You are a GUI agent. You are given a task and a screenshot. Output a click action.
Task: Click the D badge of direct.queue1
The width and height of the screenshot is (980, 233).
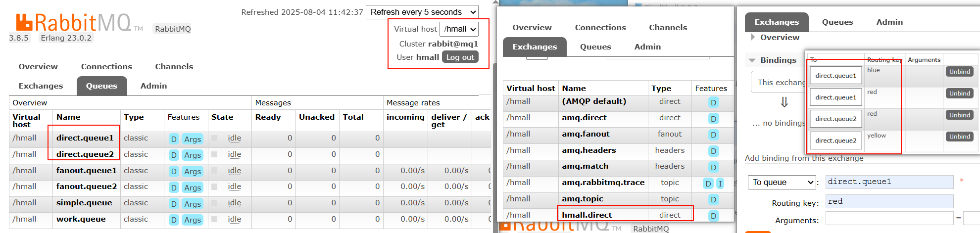174,139
